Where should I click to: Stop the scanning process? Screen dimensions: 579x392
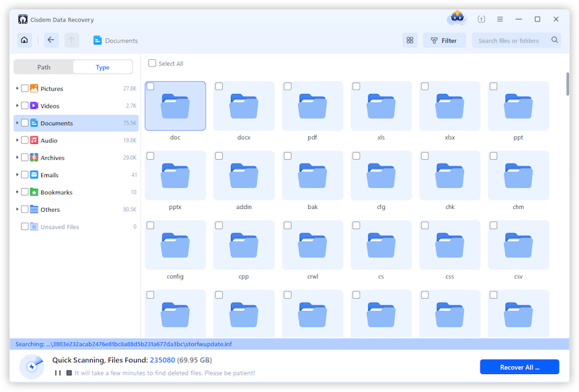tap(69, 373)
